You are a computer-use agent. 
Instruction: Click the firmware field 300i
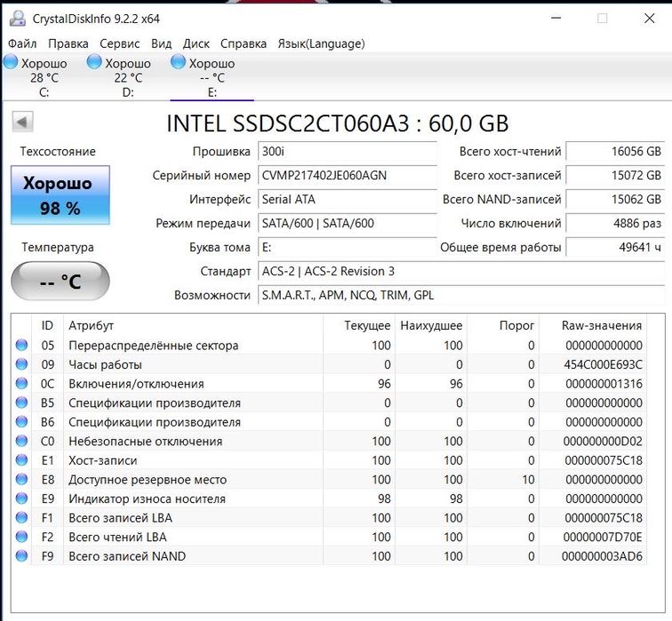(x=348, y=152)
